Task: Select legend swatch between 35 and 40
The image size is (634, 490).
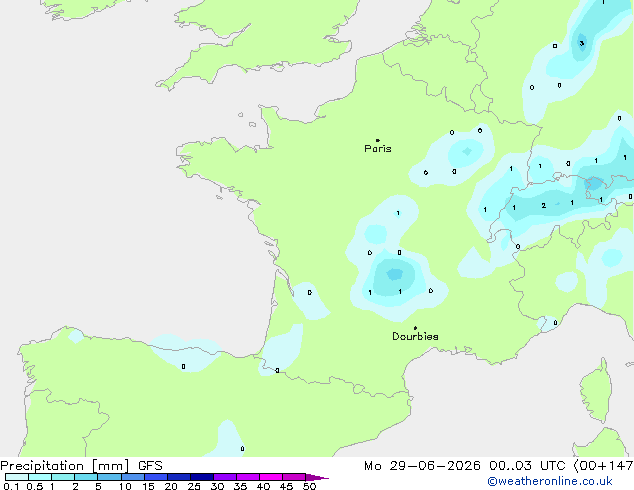Action: tap(248, 477)
